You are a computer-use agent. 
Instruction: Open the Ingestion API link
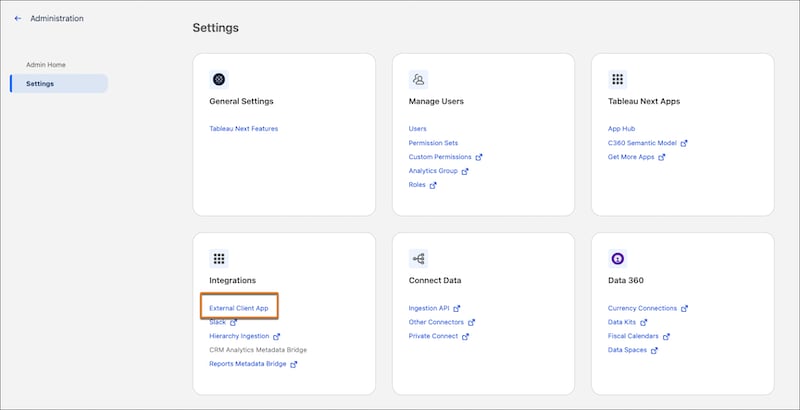(x=429, y=309)
